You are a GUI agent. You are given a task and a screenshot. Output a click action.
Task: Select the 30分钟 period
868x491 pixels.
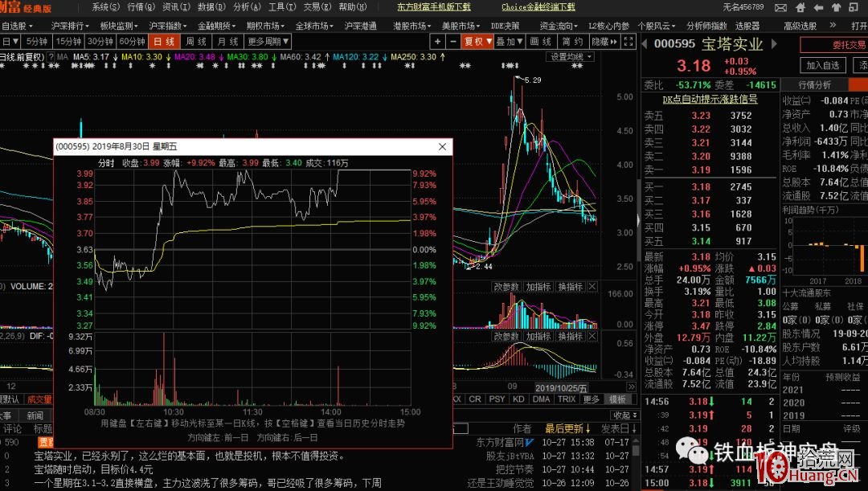click(x=100, y=42)
